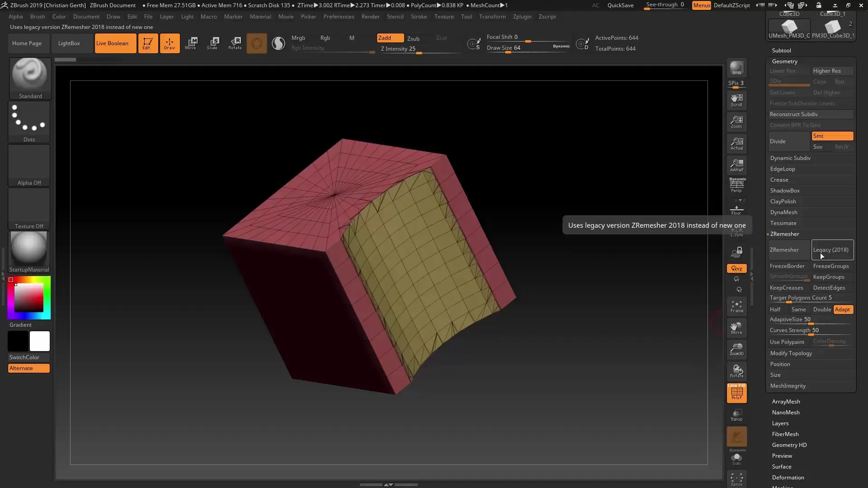Click the Actual size icon

click(x=736, y=144)
